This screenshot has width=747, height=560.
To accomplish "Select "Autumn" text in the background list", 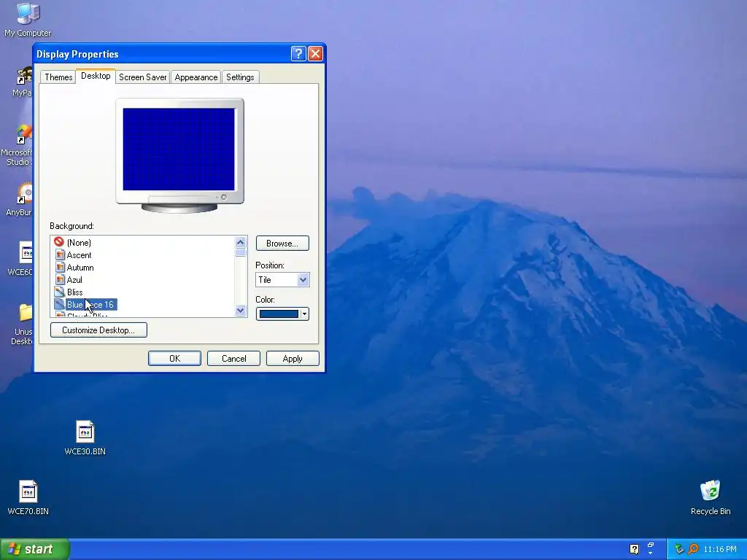I will pos(80,267).
